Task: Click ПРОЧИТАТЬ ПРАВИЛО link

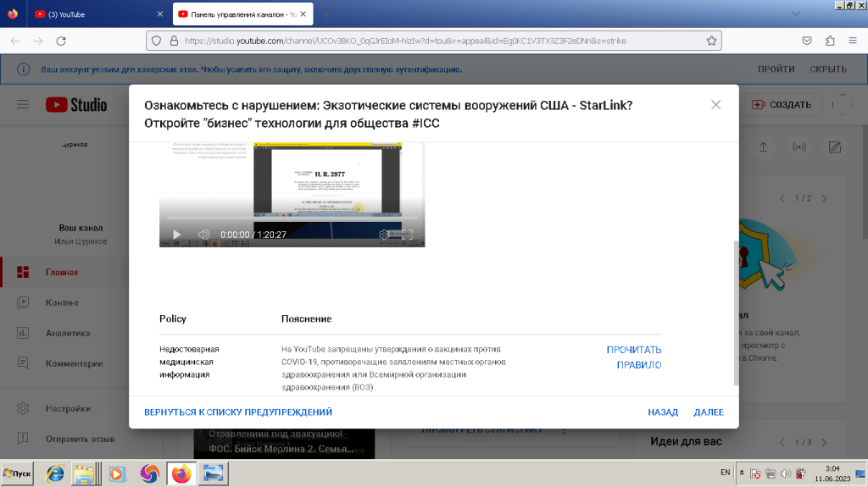Action: point(634,357)
